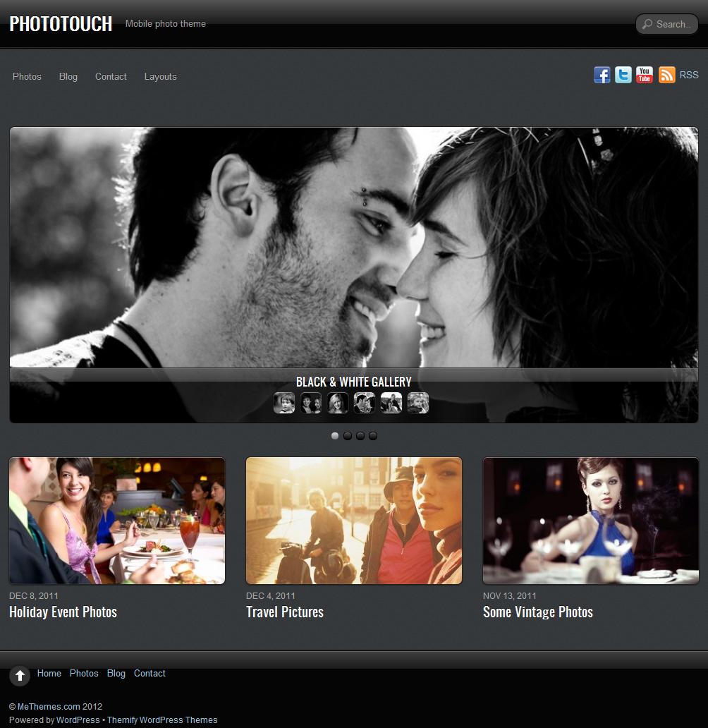Go to second slider pagination dot
708x728 pixels.
click(x=347, y=435)
